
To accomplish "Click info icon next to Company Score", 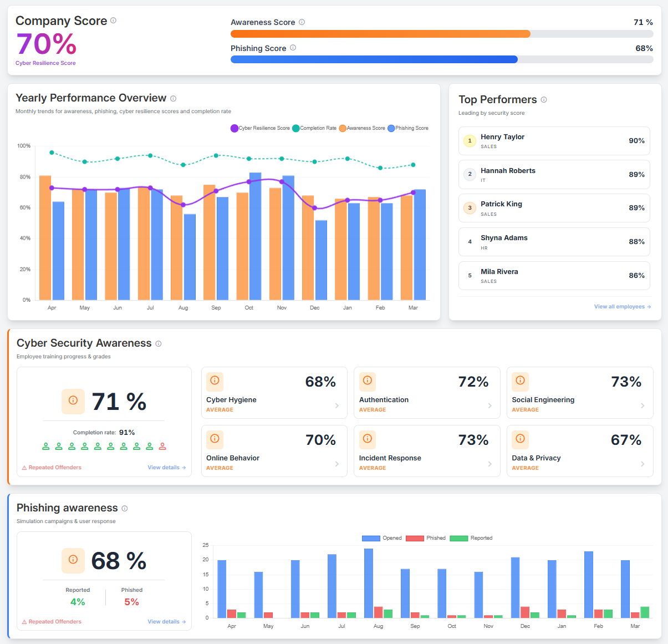I will (113, 21).
